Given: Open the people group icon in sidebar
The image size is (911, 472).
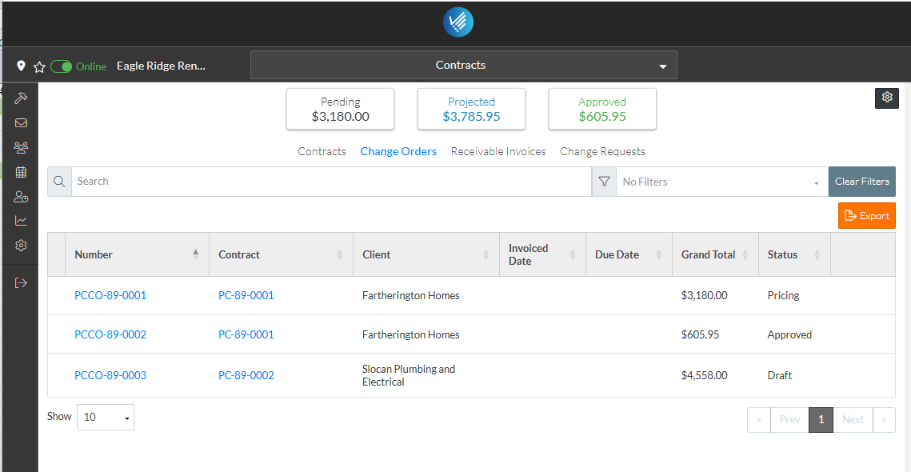Looking at the screenshot, I should [20, 148].
